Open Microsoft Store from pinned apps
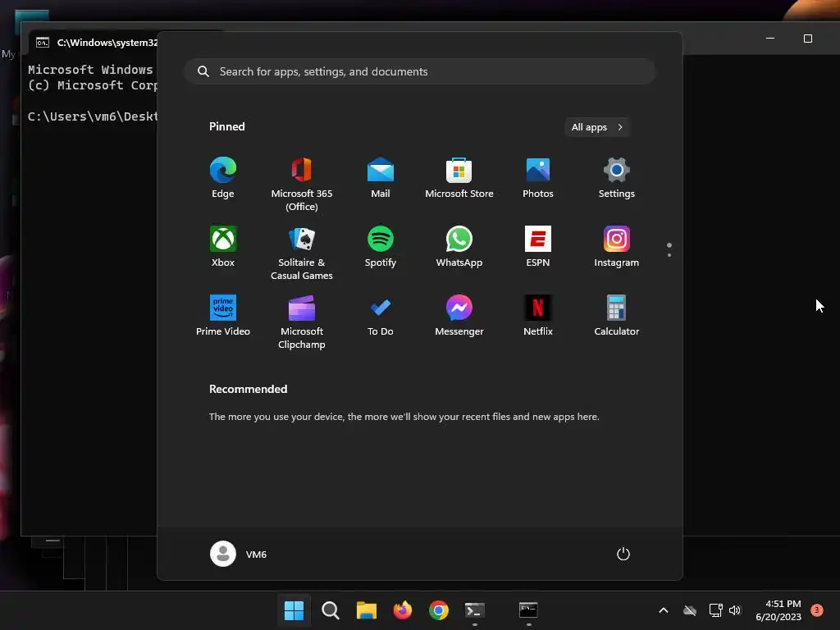The width and height of the screenshot is (840, 630). 459,178
